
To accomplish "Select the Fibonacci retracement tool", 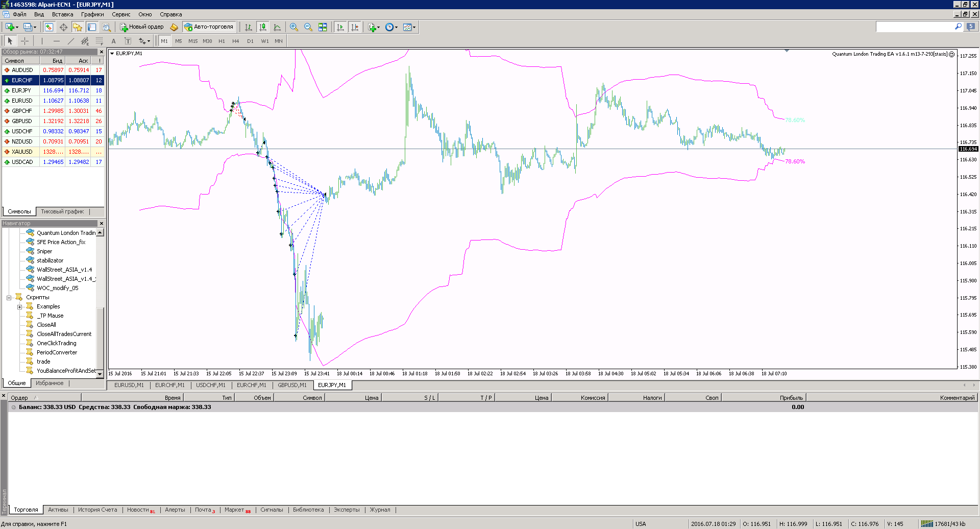I will click(x=99, y=41).
